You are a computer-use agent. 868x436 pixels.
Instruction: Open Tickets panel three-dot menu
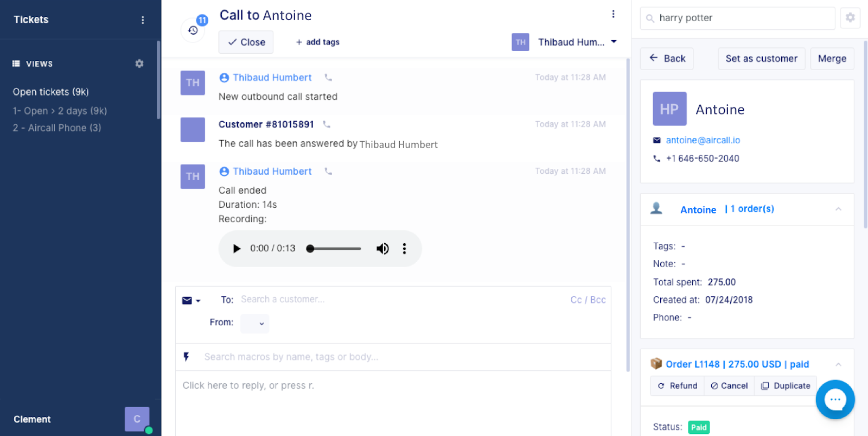143,20
